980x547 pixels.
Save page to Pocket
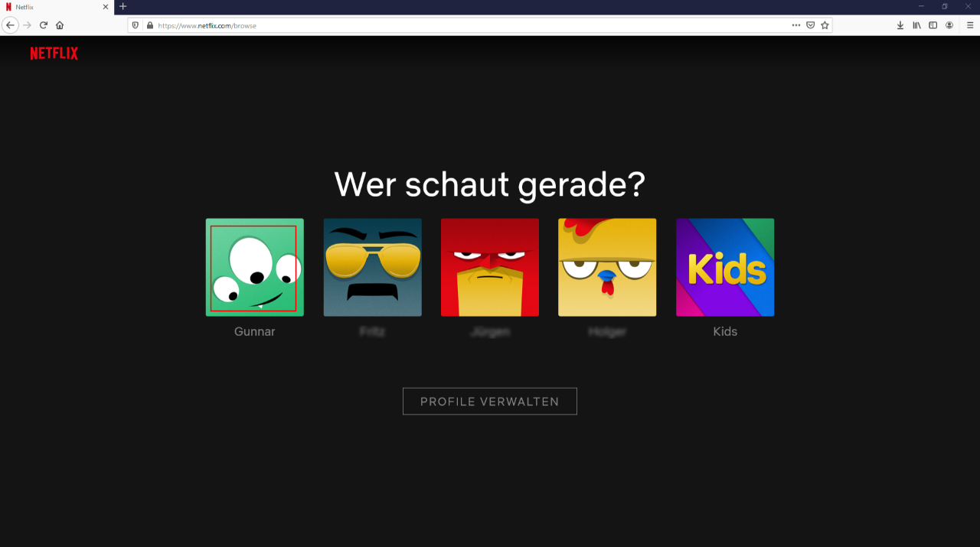pos(810,25)
